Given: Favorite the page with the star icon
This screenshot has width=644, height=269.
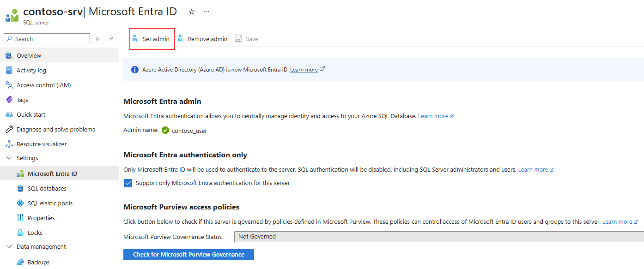Looking at the screenshot, I should tap(192, 12).
